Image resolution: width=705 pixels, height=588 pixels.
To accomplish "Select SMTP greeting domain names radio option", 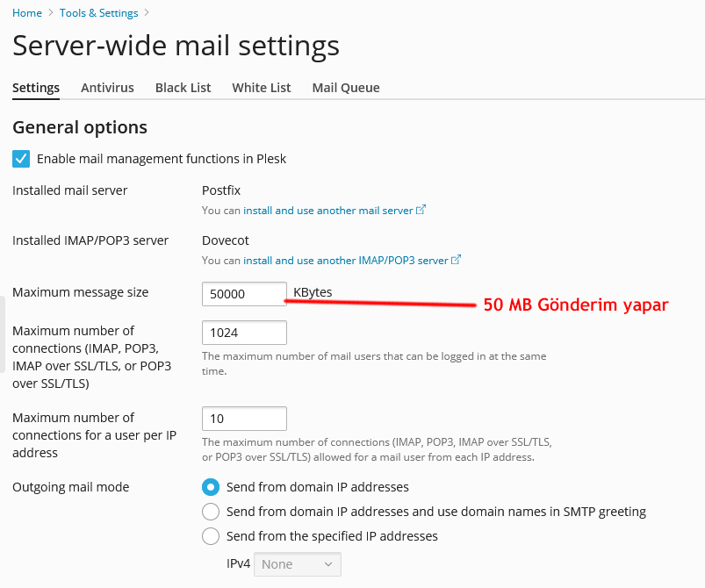I will [211, 512].
